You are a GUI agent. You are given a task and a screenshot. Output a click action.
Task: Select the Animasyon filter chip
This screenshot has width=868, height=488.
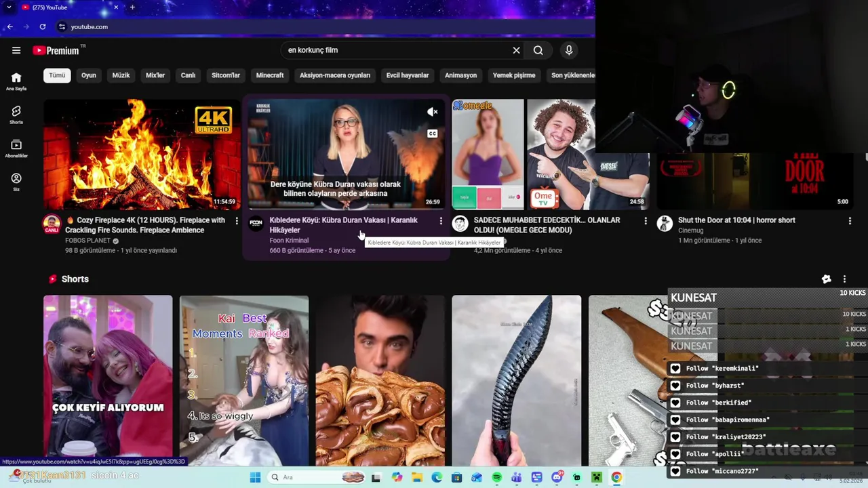(x=460, y=75)
